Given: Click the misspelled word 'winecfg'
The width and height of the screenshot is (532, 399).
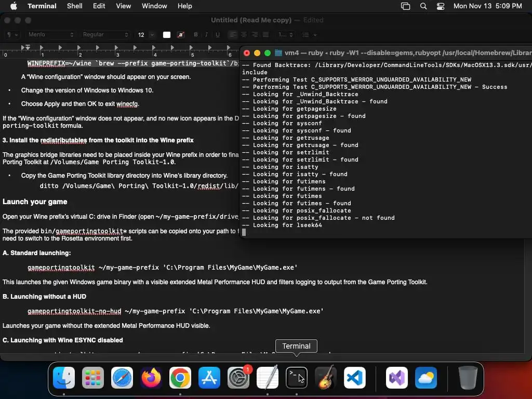Looking at the screenshot, I should click(128, 104).
